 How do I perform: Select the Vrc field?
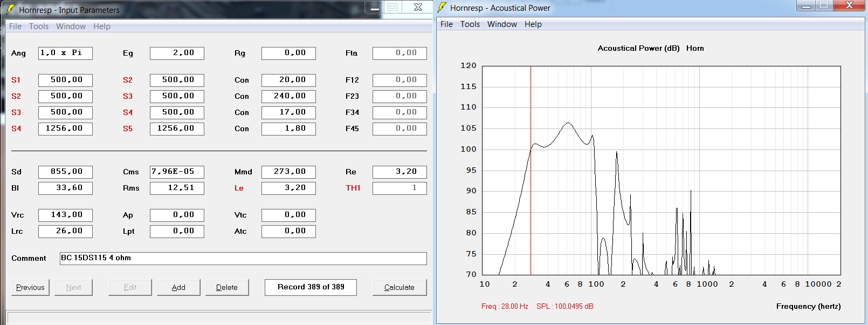pyautogui.click(x=65, y=215)
